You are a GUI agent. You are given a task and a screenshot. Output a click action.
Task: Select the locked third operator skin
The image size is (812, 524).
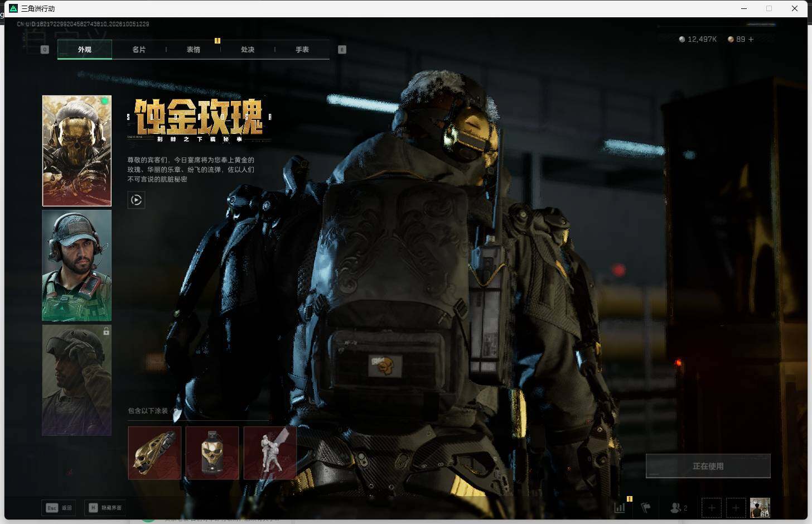(77, 380)
